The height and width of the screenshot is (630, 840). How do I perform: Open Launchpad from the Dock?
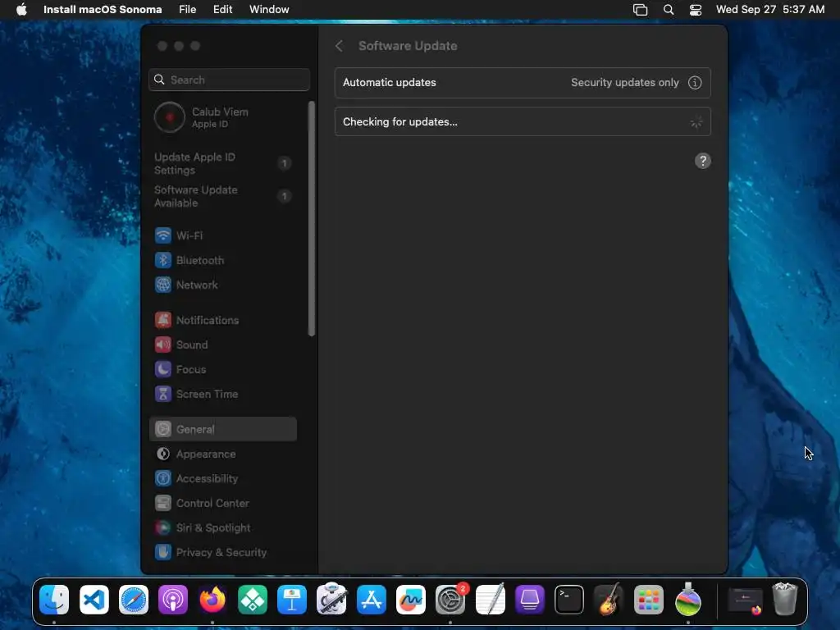648,600
